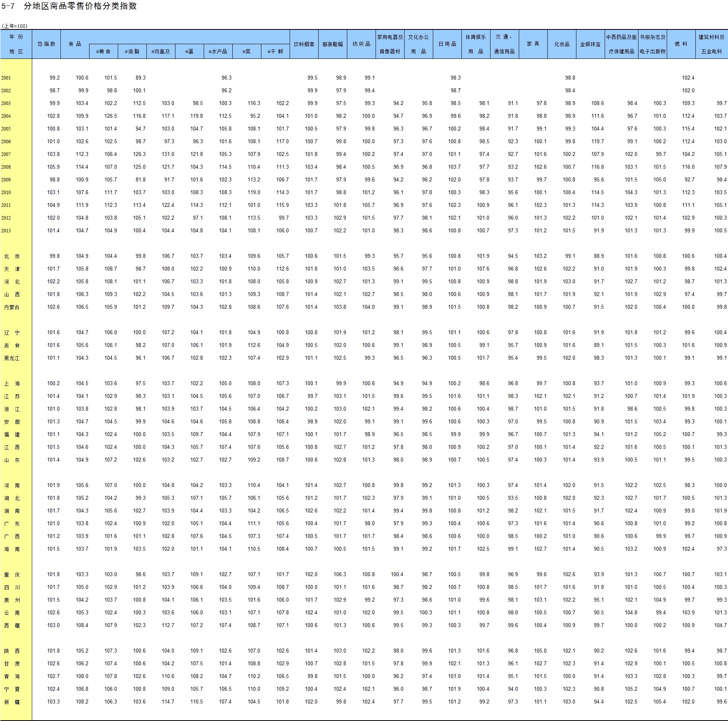Select the 天津 row label
The height and width of the screenshot is (721, 728).
click(x=12, y=269)
